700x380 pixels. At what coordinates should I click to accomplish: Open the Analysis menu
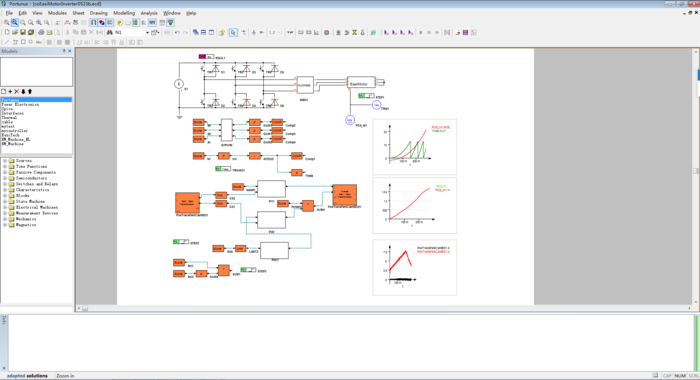pyautogui.click(x=149, y=13)
